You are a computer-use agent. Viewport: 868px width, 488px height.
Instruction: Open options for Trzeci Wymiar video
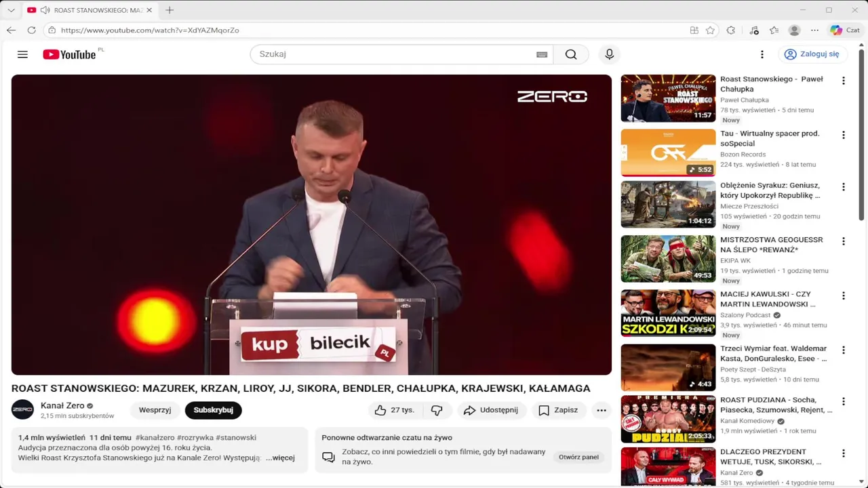point(843,350)
